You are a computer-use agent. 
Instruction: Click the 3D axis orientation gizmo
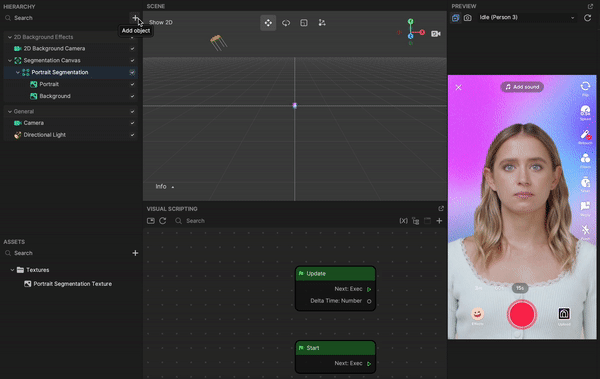click(411, 32)
